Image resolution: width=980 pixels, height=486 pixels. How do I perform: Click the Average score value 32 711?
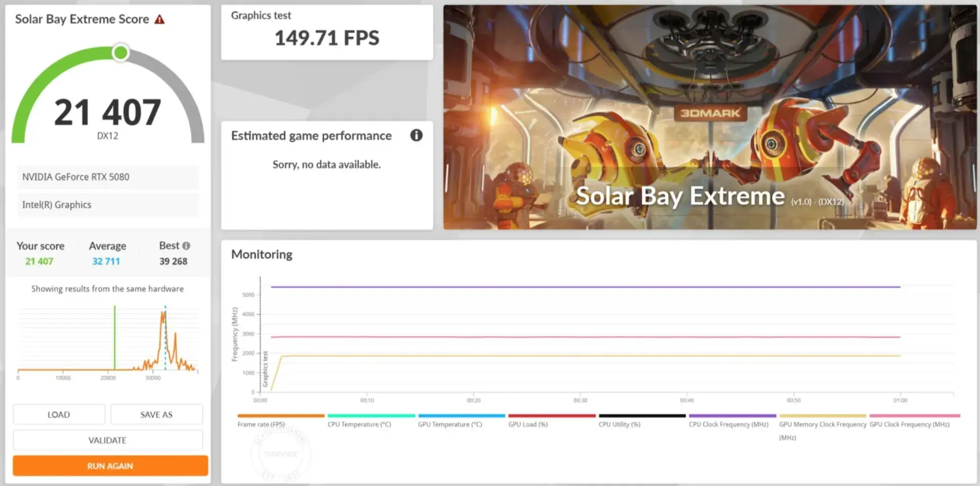coord(106,261)
